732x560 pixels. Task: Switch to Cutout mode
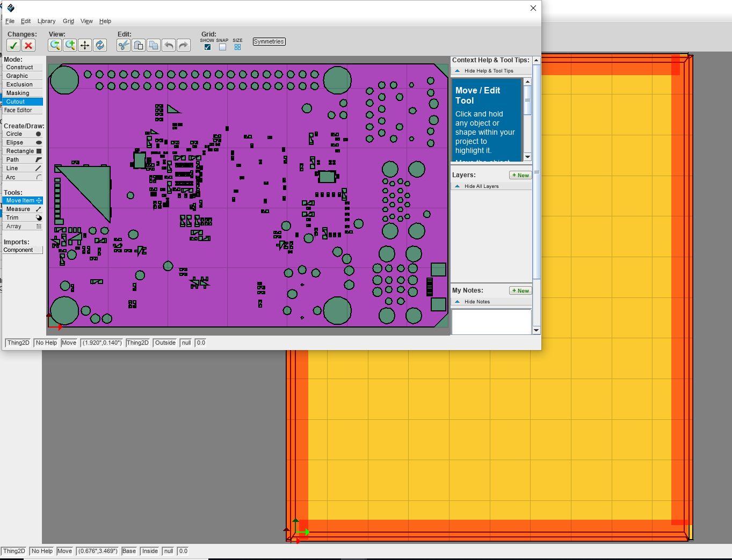(x=23, y=101)
